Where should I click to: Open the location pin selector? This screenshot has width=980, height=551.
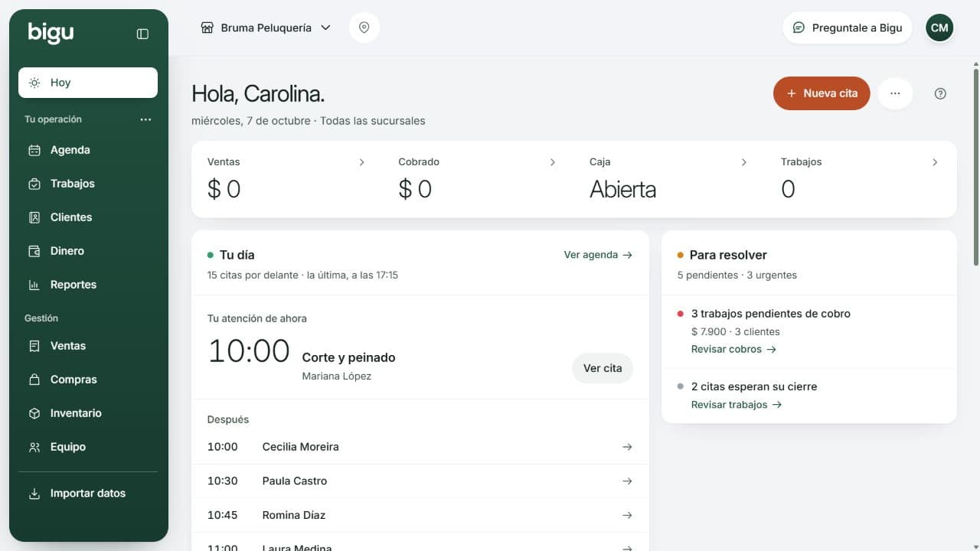pyautogui.click(x=364, y=28)
